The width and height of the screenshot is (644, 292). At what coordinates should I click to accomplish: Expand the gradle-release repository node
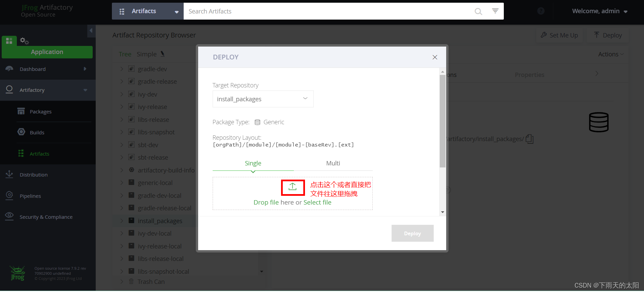[122, 81]
